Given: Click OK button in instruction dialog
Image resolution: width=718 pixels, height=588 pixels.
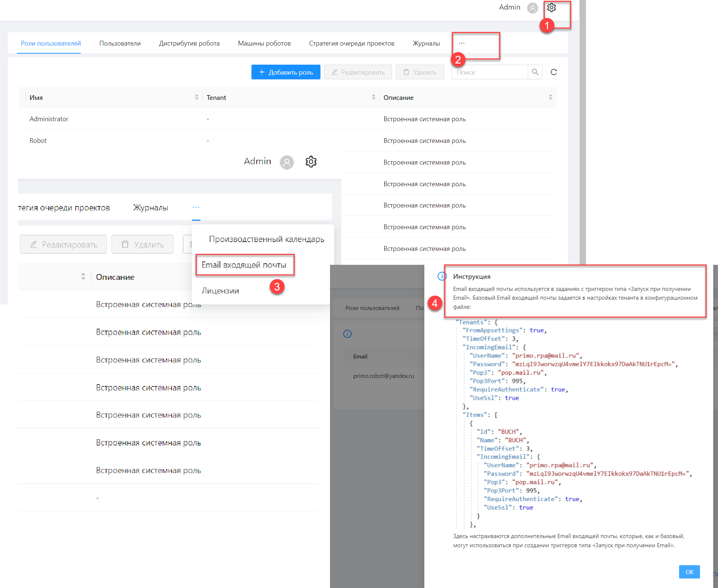Looking at the screenshot, I should [689, 572].
